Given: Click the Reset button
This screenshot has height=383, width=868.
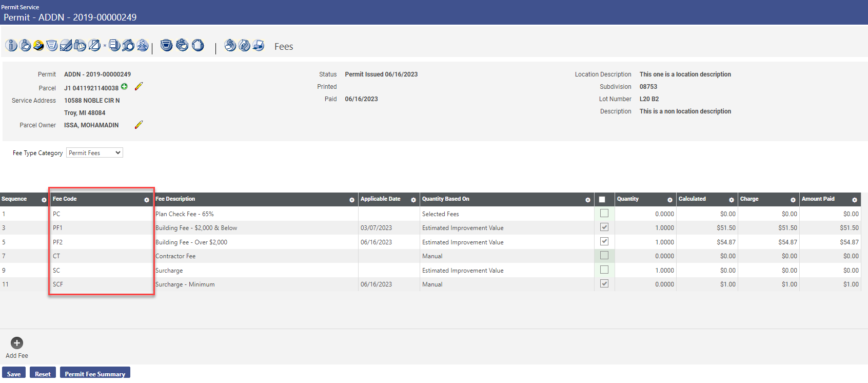Looking at the screenshot, I should coord(43,373).
